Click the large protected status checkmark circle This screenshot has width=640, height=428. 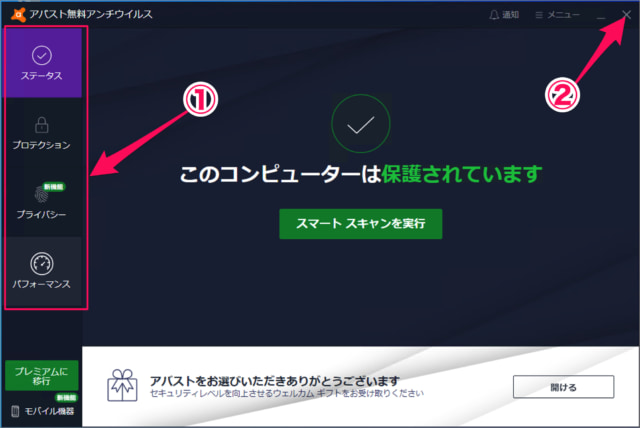[x=360, y=124]
